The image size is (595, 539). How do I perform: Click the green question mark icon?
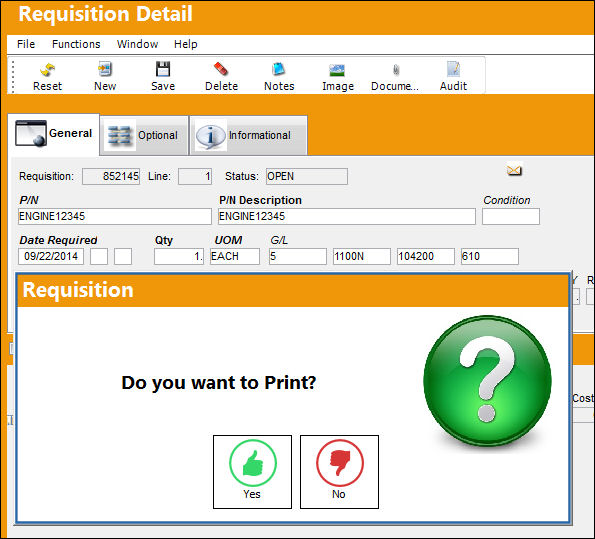487,381
